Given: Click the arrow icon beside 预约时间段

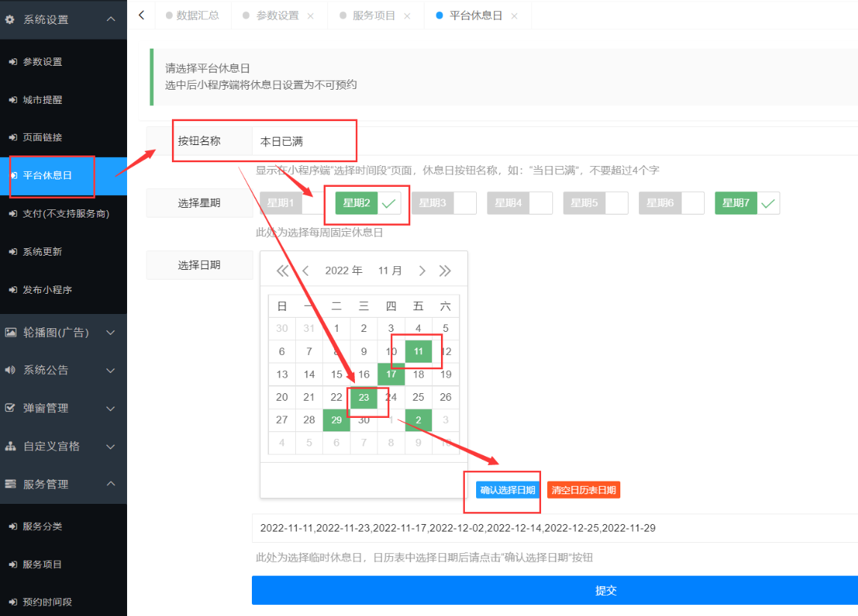Looking at the screenshot, I should 13,602.
